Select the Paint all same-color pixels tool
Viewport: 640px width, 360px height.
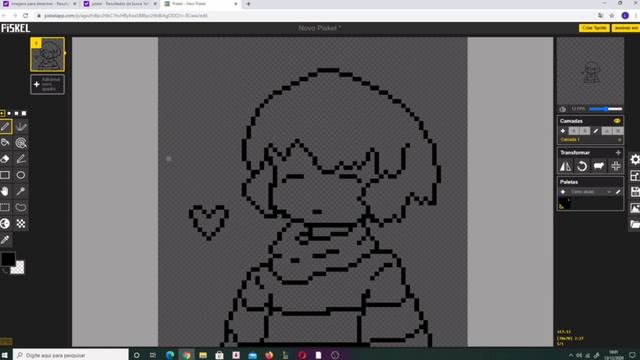[21, 143]
